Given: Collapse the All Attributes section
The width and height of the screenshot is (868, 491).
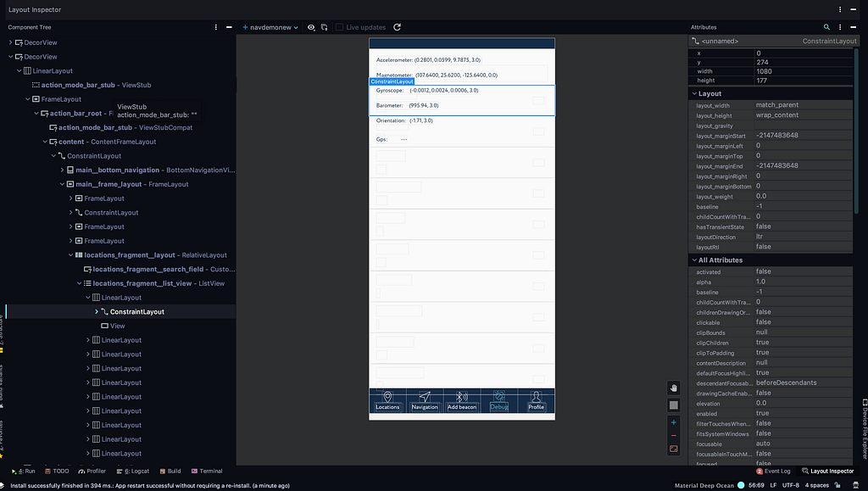Looking at the screenshot, I should pos(694,260).
